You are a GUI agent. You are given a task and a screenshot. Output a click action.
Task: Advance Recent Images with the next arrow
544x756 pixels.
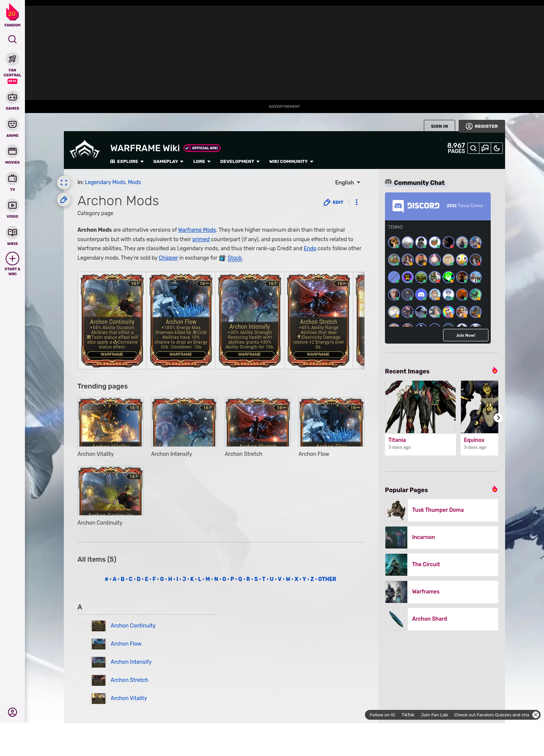tap(498, 418)
